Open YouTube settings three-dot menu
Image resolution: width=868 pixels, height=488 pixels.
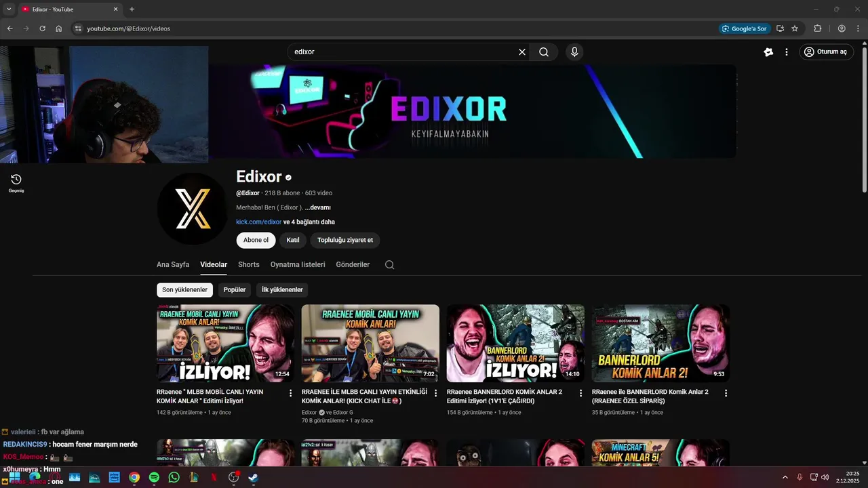coord(787,52)
